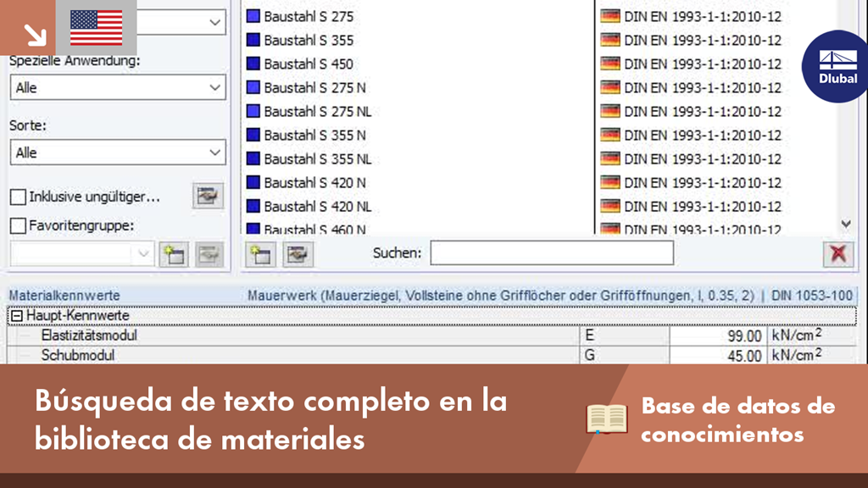Viewport: 868px width, 488px height.
Task: Collapse the Haupt-Kennwerte section
Action: [x=17, y=316]
